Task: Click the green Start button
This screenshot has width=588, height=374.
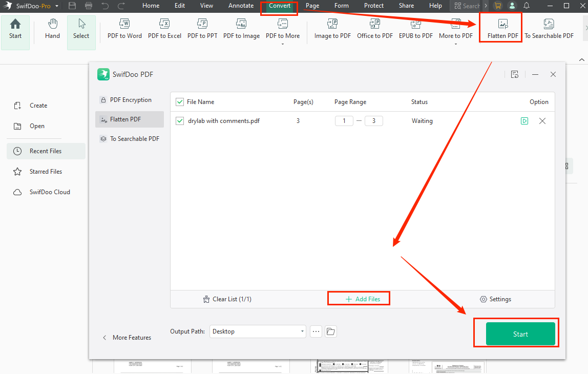Action: (520, 334)
